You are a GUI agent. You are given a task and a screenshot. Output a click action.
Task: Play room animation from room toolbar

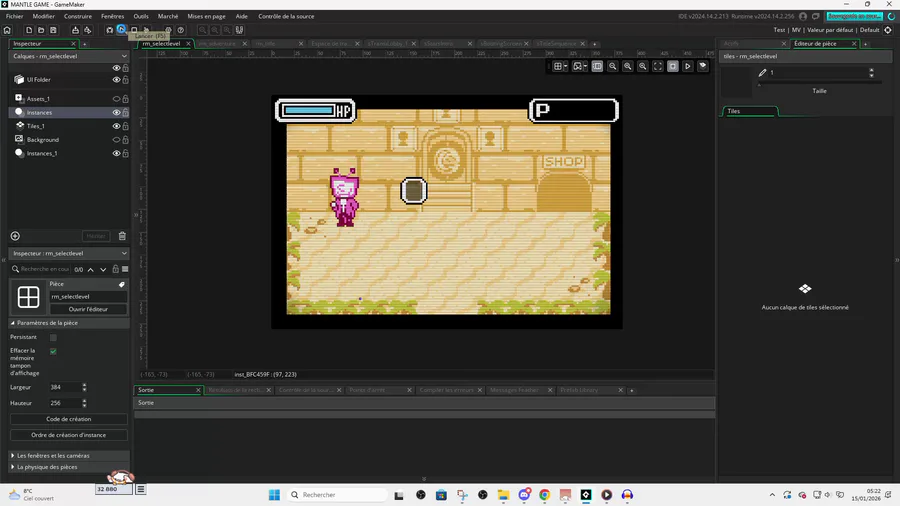click(688, 66)
